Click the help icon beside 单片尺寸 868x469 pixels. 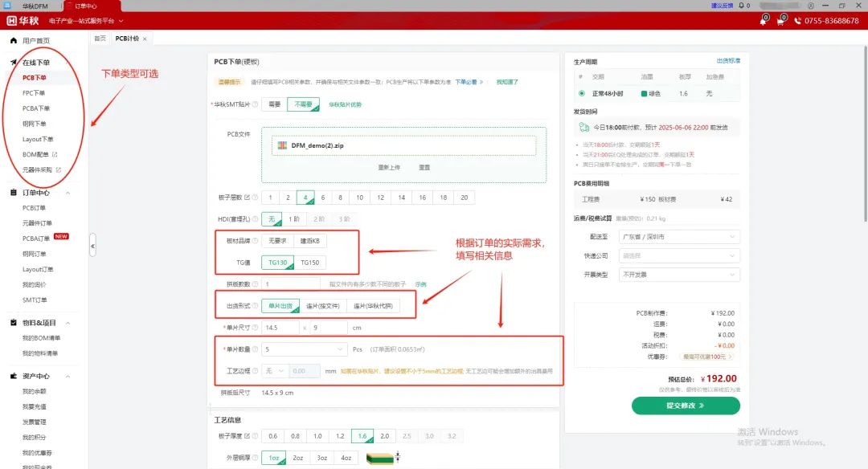click(256, 328)
